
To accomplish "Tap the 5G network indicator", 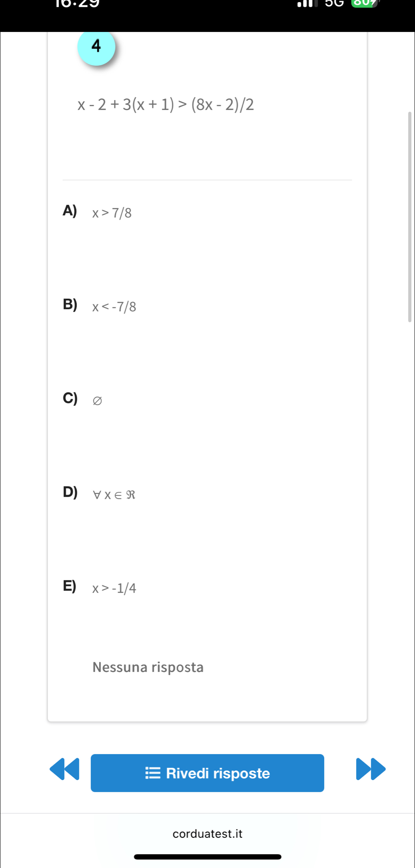I will [x=334, y=4].
